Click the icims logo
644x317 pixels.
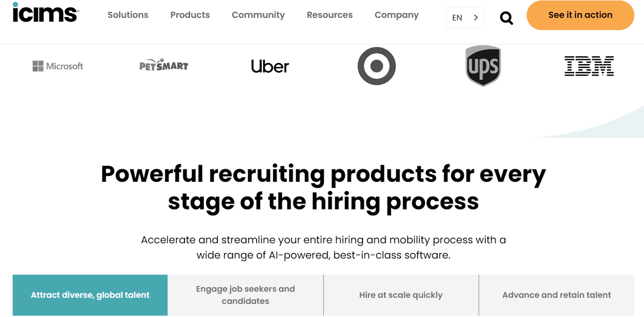click(x=45, y=14)
